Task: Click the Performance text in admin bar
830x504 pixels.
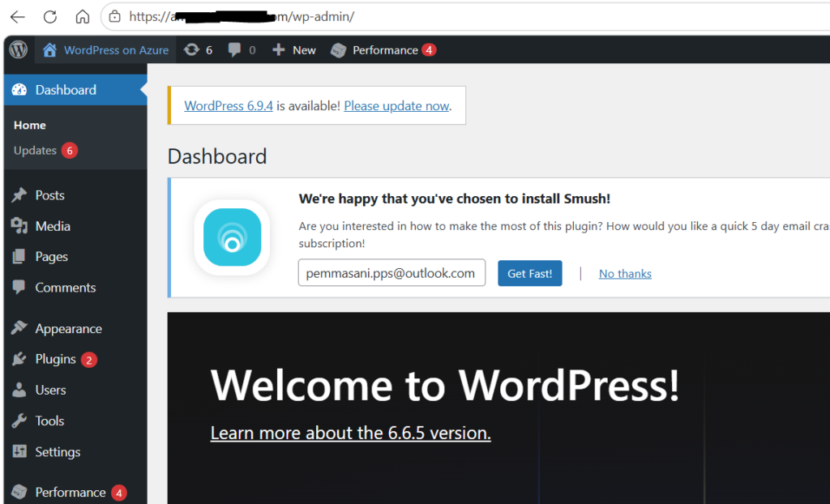Action: pos(385,49)
